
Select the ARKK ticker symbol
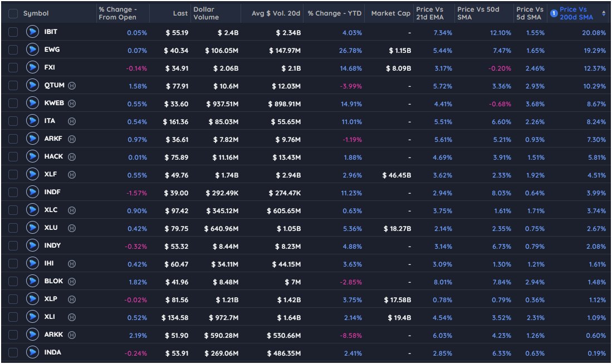tap(53, 335)
